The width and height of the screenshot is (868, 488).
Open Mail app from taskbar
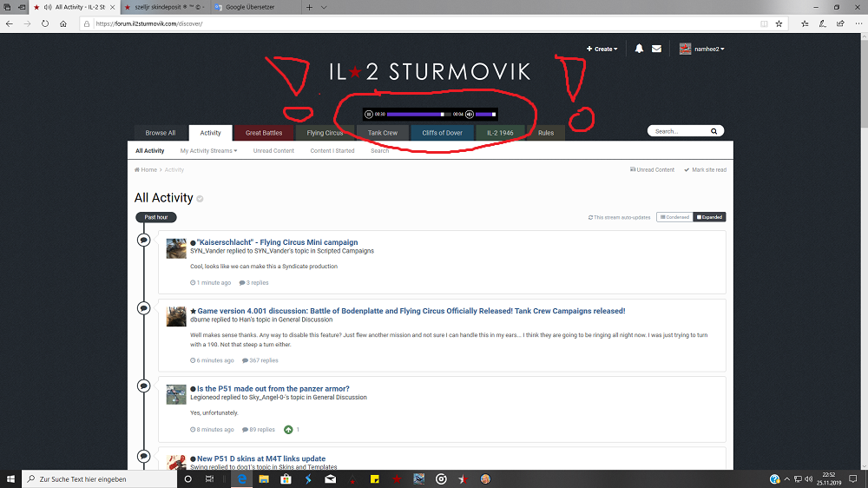tap(331, 479)
